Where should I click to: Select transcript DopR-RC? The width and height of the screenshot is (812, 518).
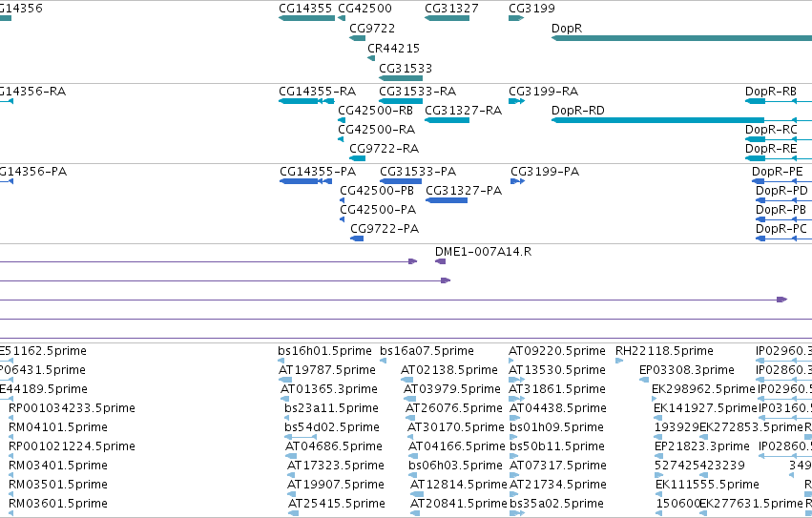click(779, 139)
